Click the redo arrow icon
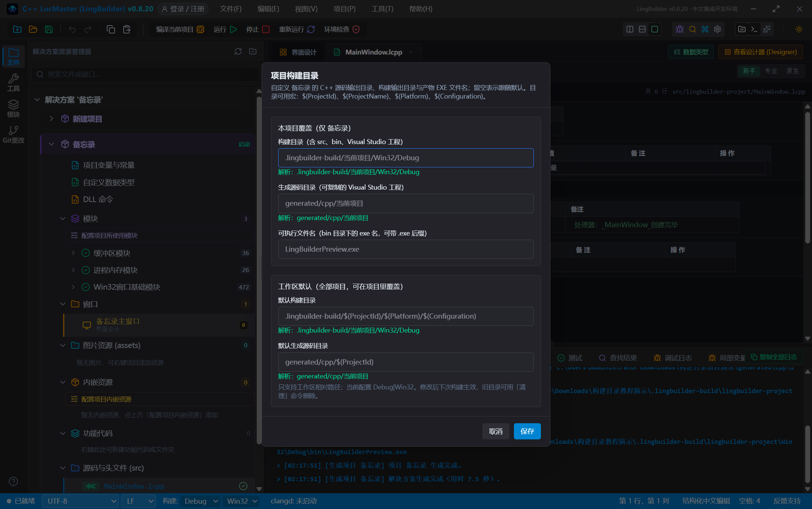This screenshot has height=509, width=812. click(x=88, y=29)
